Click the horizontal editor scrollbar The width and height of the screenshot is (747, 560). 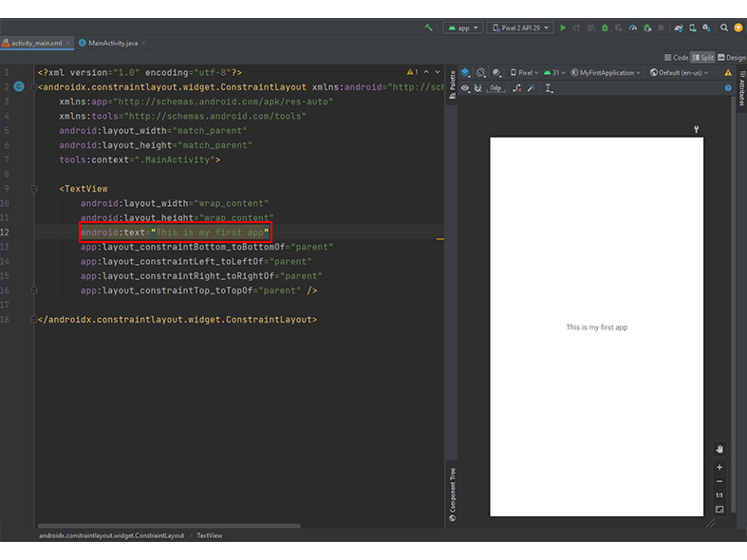pos(169,526)
